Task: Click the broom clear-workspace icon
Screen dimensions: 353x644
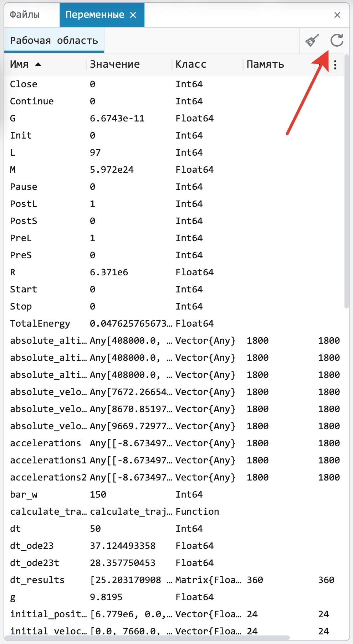Action: [x=312, y=41]
